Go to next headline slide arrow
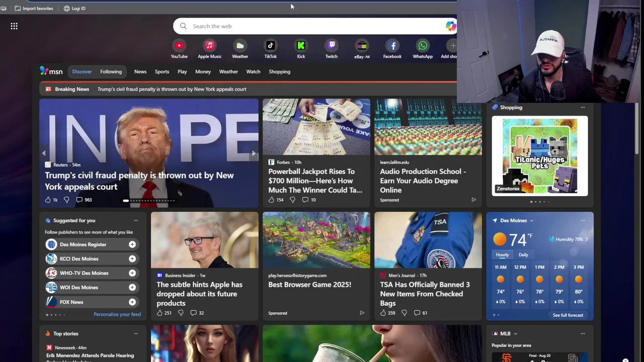The width and height of the screenshot is (644, 362). tap(253, 153)
